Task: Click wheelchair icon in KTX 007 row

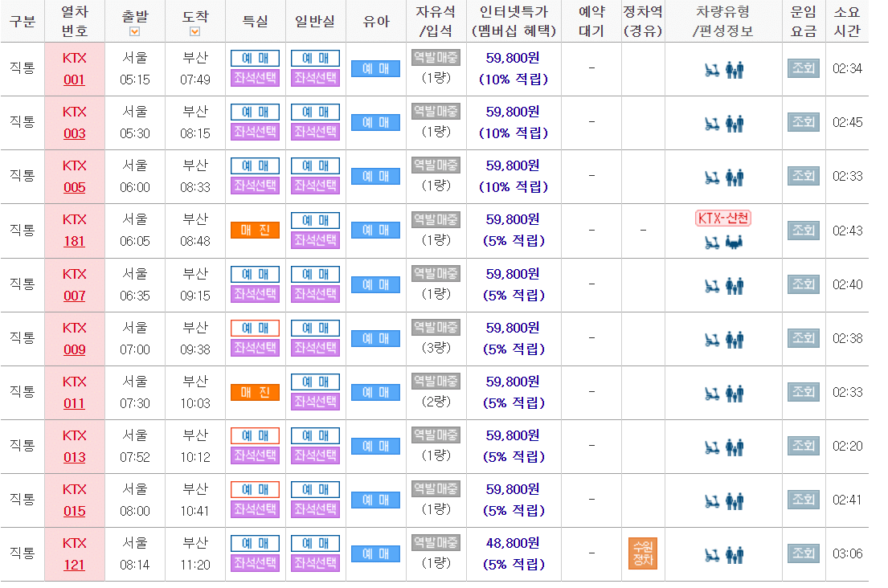Action: click(712, 287)
